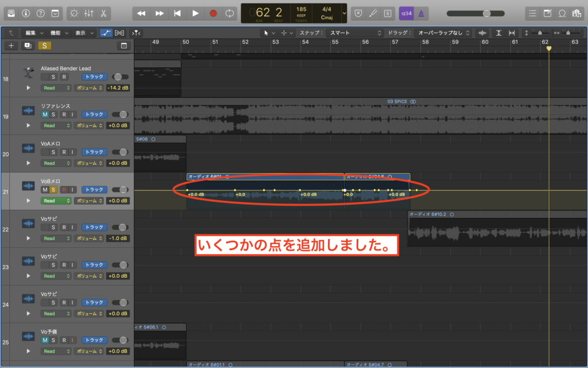Open the Read automation mode dropdown on VoBメロ
This screenshot has width=588, height=368.
[x=56, y=201]
